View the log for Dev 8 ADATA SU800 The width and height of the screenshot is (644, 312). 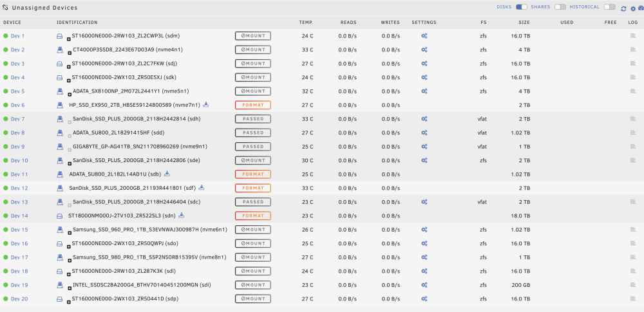tap(633, 133)
